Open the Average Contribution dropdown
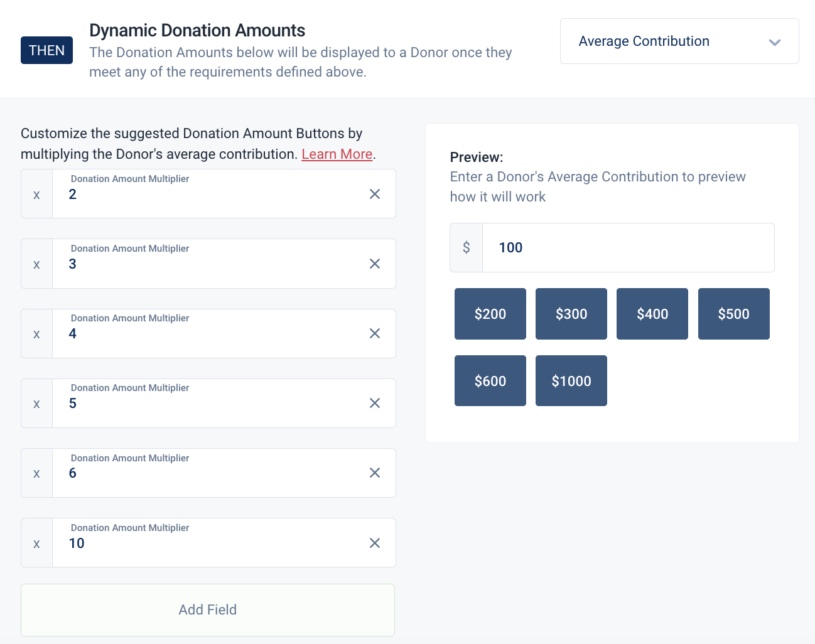The width and height of the screenshot is (815, 644). [x=679, y=41]
